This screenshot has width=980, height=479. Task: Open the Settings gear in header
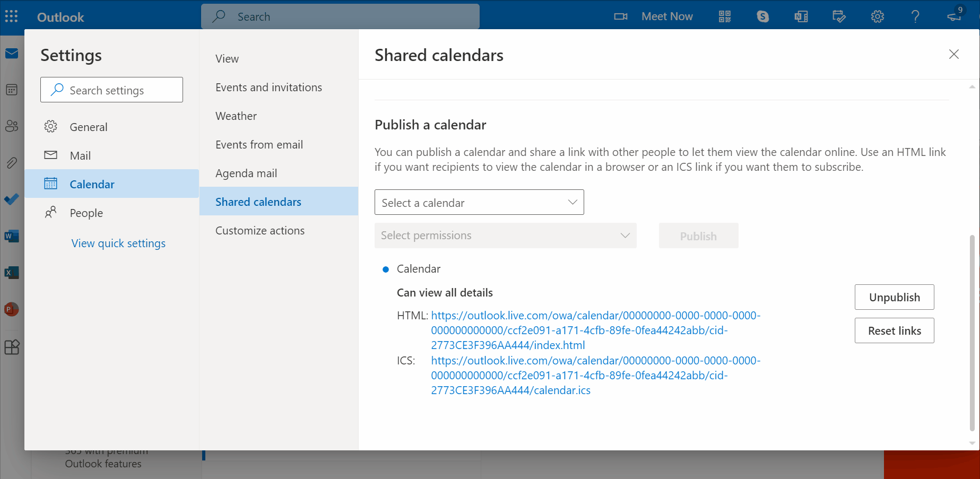(x=878, y=16)
